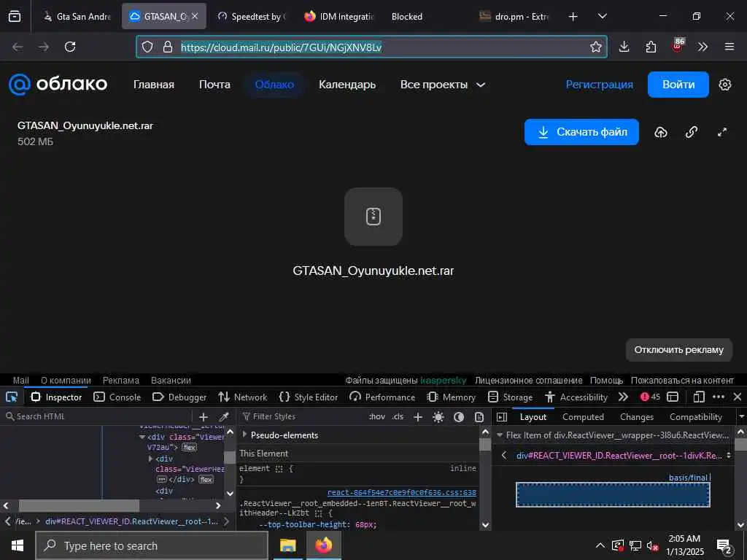Open the Firefox hamburger menu
The height and width of the screenshot is (560, 747).
point(729,47)
